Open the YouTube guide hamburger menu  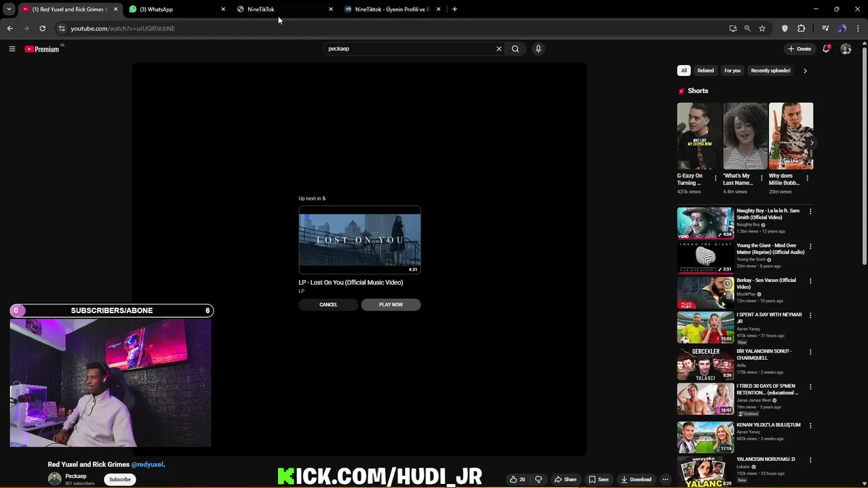tap(12, 49)
